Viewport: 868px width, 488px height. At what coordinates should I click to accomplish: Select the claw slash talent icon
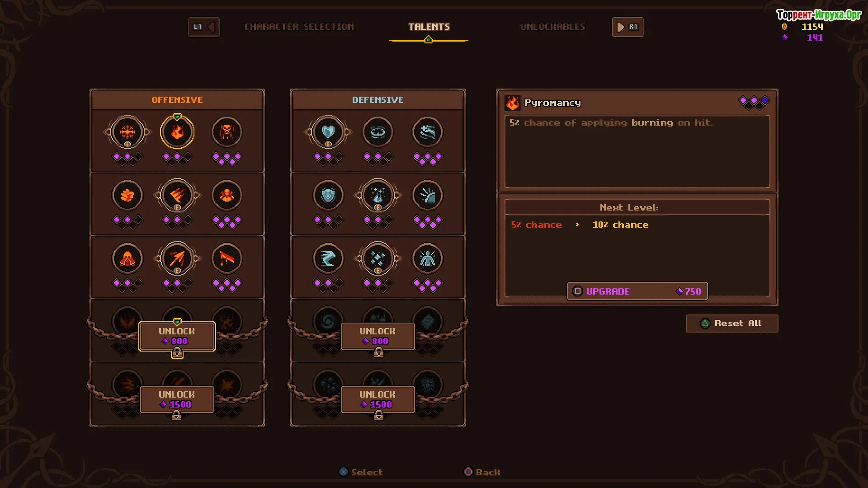click(177, 195)
